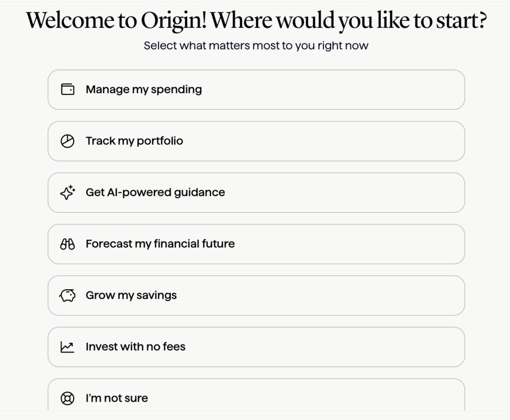Pick the portfolio tracking card
The width and height of the screenshot is (510, 420).
(256, 141)
